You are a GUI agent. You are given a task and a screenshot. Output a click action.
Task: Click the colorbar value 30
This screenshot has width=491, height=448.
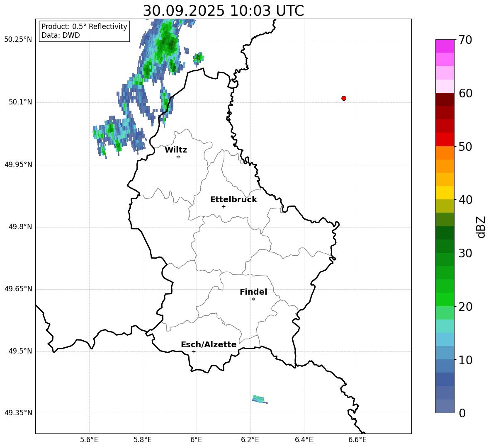(x=465, y=253)
